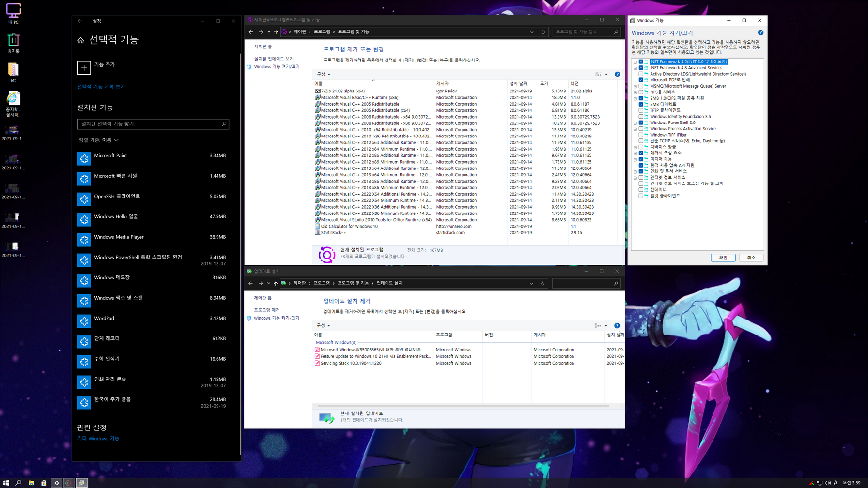Expand 미디어 기능 tree node
The width and height of the screenshot is (868, 488).
[x=635, y=159]
